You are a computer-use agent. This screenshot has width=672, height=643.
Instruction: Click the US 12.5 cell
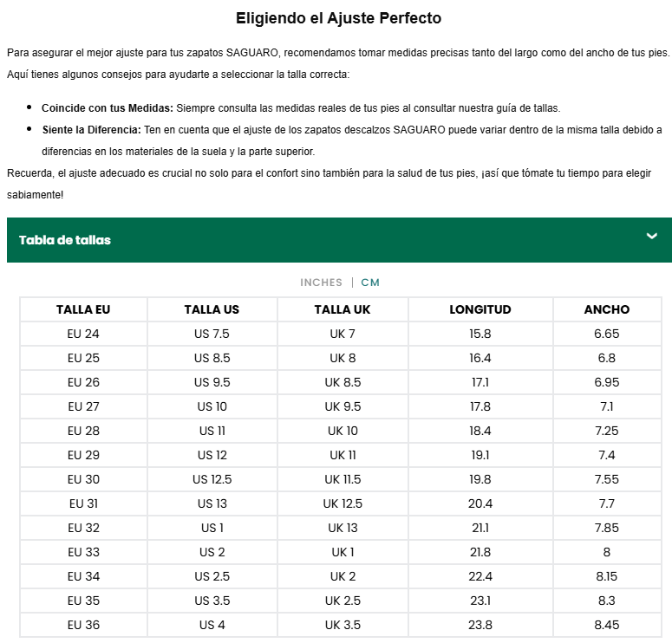tap(212, 479)
